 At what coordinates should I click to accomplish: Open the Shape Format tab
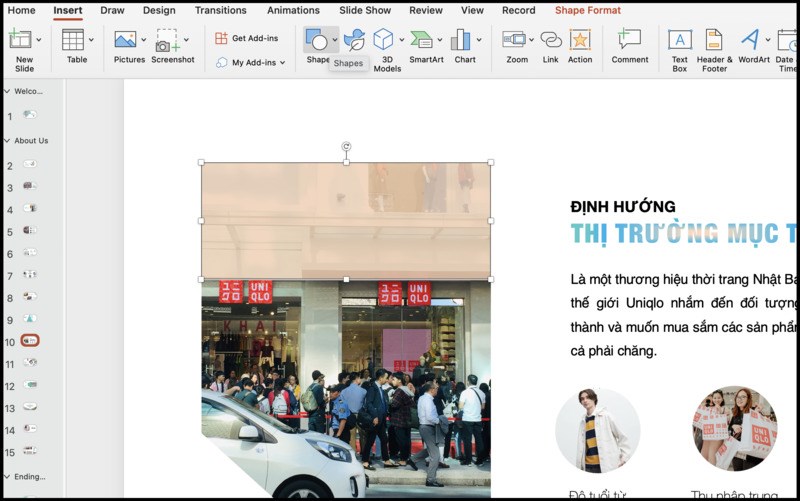point(588,10)
